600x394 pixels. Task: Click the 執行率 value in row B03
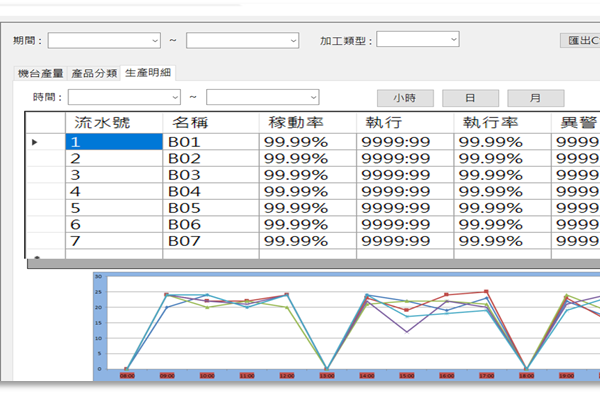pos(502,175)
